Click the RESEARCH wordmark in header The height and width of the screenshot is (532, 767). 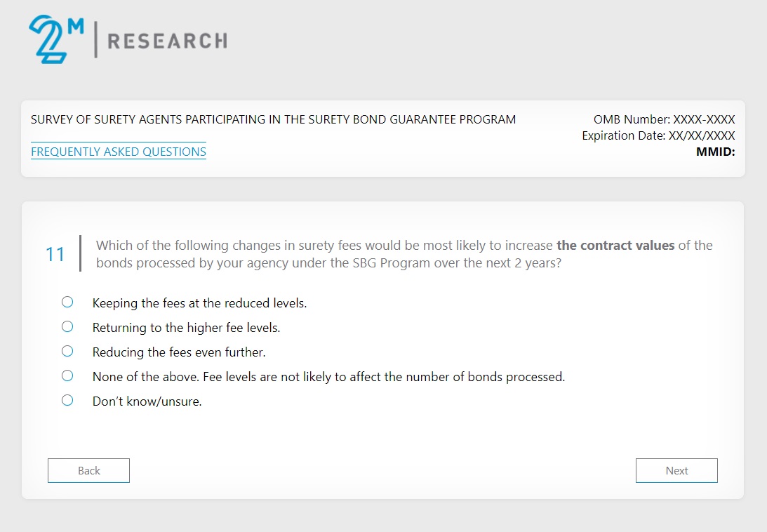pos(167,41)
